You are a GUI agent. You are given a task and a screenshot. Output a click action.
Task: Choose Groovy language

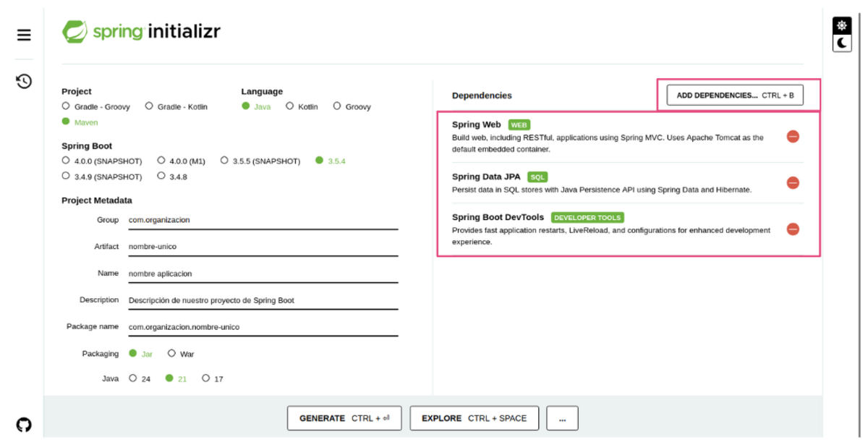click(352, 106)
